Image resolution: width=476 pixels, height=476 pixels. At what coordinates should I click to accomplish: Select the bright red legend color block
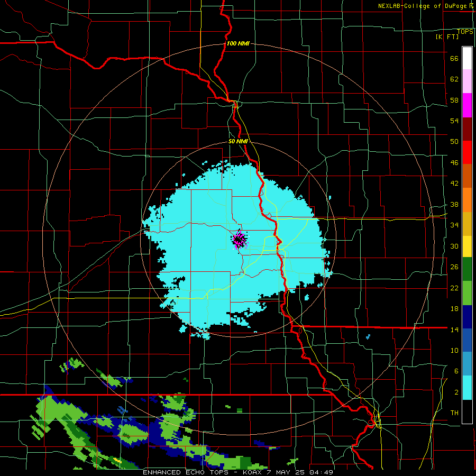tap(467, 153)
